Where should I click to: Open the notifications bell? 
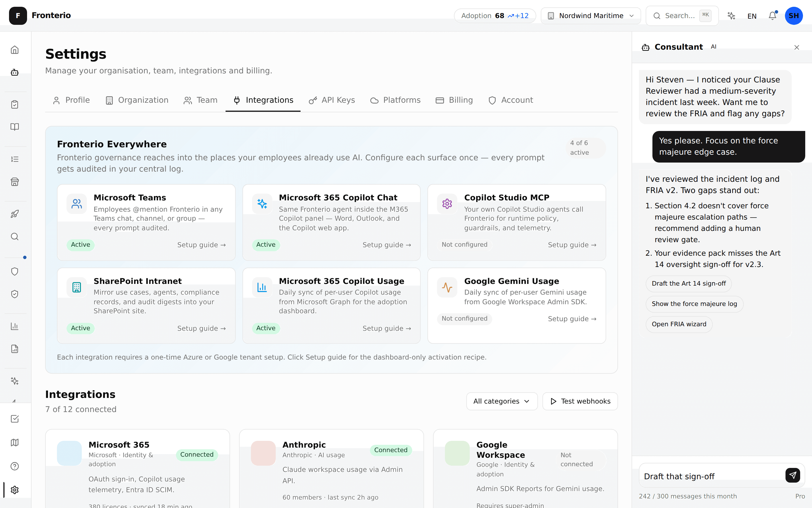(x=773, y=16)
